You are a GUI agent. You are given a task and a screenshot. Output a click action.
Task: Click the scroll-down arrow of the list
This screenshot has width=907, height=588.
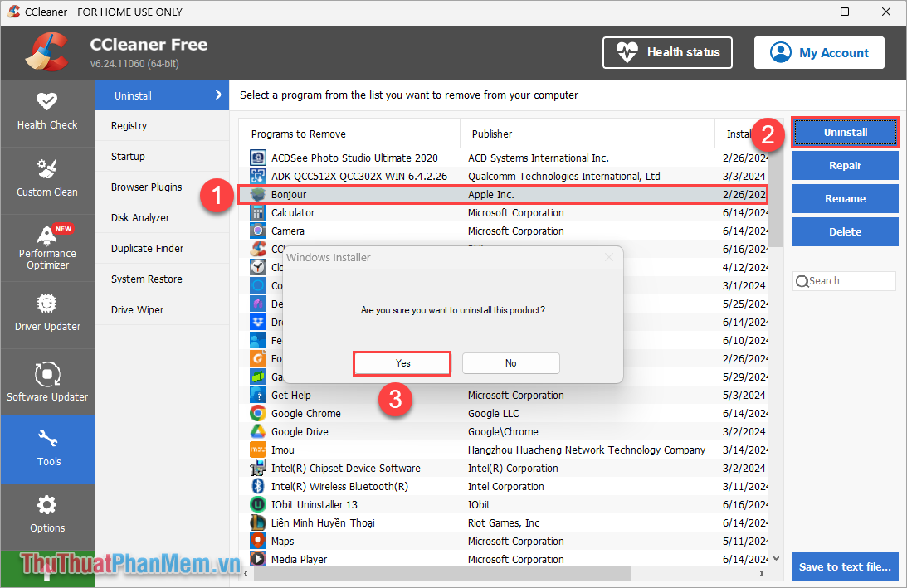[x=776, y=558]
